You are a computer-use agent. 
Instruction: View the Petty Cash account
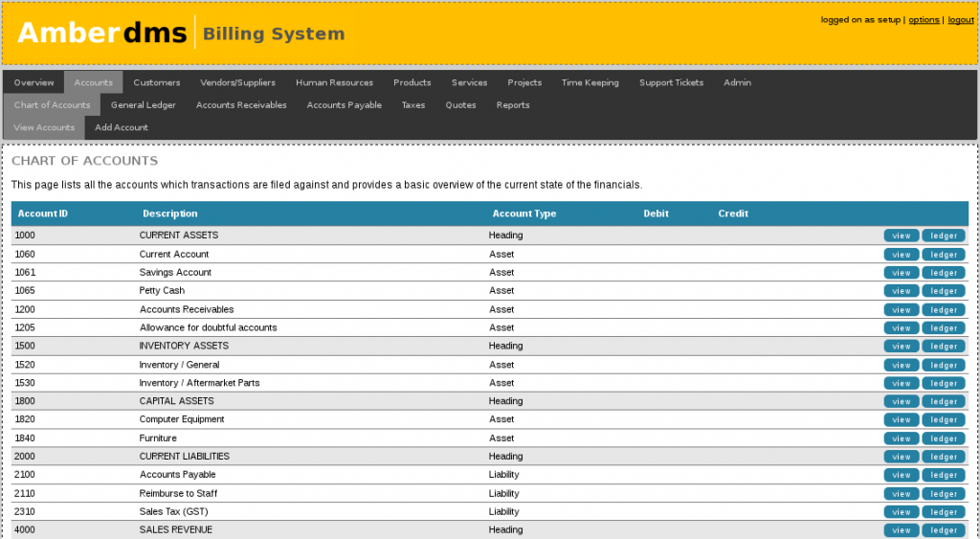coord(902,291)
